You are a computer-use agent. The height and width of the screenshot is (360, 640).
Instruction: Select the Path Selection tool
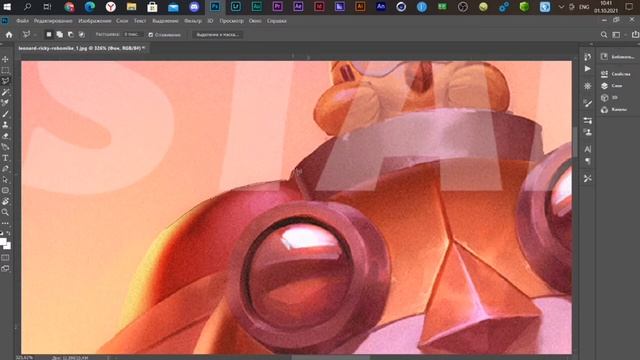click(5, 180)
